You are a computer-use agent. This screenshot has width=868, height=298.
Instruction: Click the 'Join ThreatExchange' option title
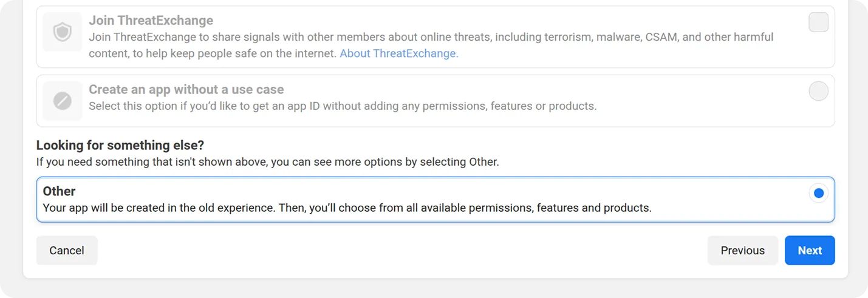pyautogui.click(x=151, y=21)
